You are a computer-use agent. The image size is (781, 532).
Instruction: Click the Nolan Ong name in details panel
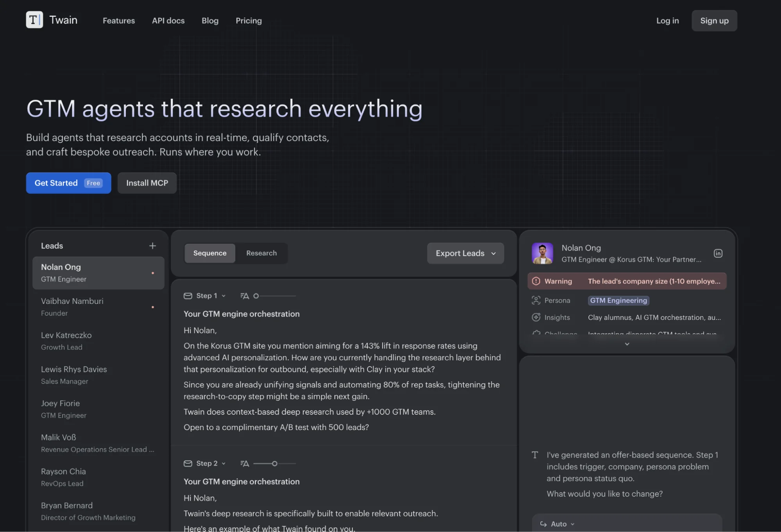[581, 248]
